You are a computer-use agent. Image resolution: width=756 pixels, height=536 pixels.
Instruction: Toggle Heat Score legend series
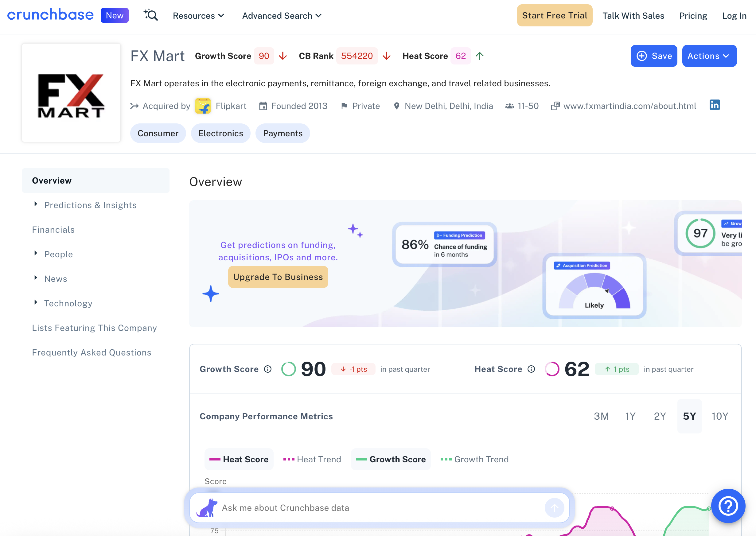tap(239, 459)
